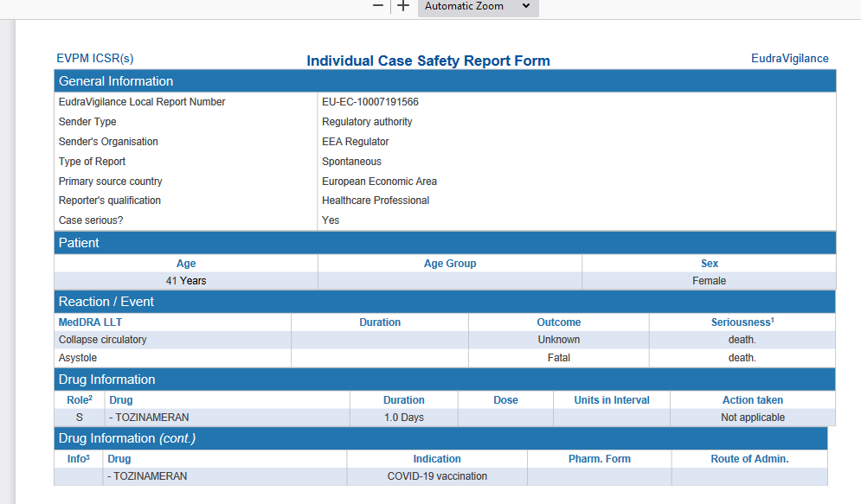Click the Drug Information section header

[x=107, y=380]
